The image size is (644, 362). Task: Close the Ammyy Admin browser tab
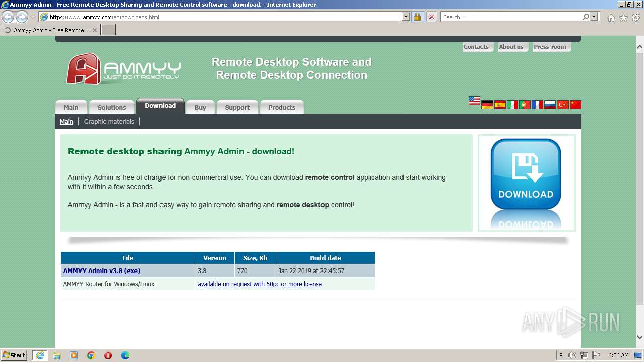click(95, 30)
